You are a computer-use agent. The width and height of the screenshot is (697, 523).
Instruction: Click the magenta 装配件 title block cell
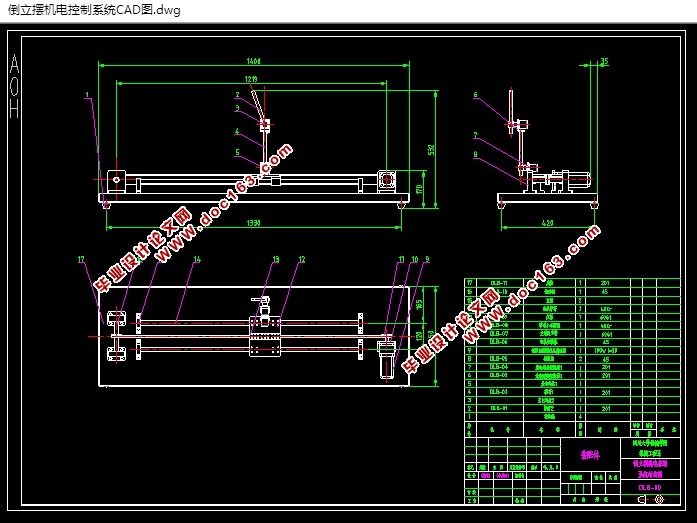pos(590,455)
